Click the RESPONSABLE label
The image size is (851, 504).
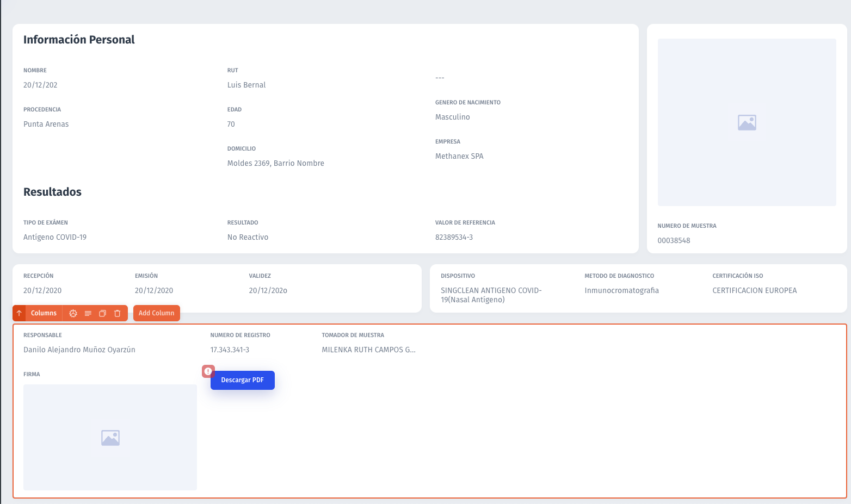42,335
